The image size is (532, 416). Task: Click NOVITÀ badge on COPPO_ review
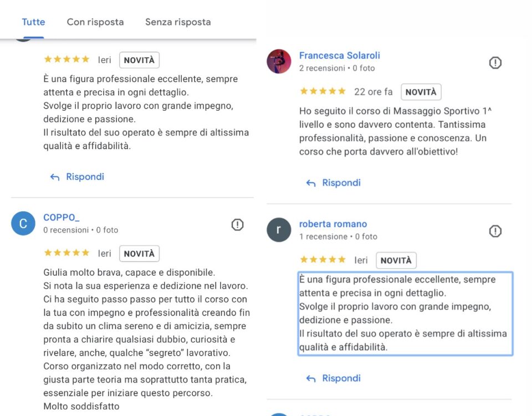pyautogui.click(x=139, y=254)
